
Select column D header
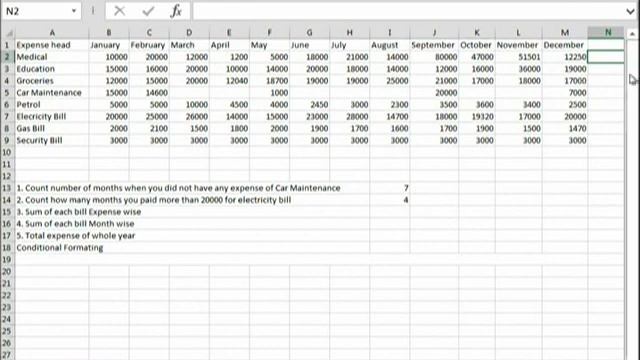click(189, 33)
